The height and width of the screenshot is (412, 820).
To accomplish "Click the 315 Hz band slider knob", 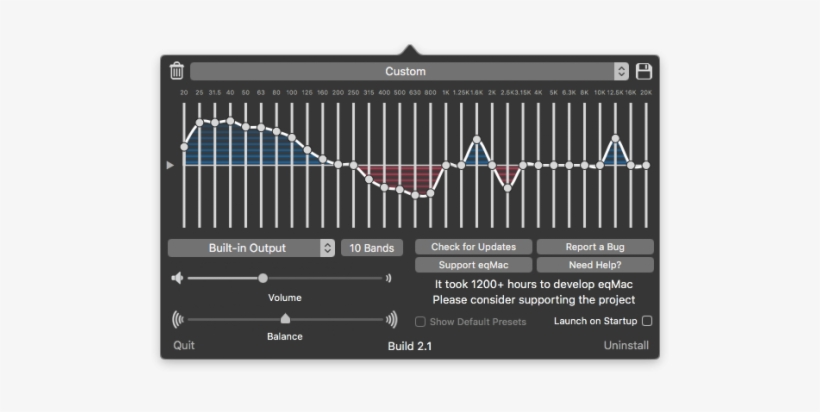I will (x=369, y=179).
